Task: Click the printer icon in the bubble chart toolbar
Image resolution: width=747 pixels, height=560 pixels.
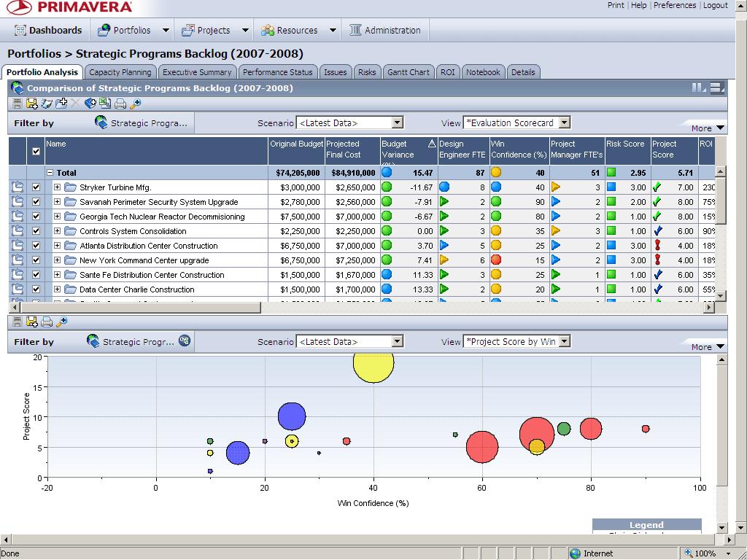Action: pos(47,322)
